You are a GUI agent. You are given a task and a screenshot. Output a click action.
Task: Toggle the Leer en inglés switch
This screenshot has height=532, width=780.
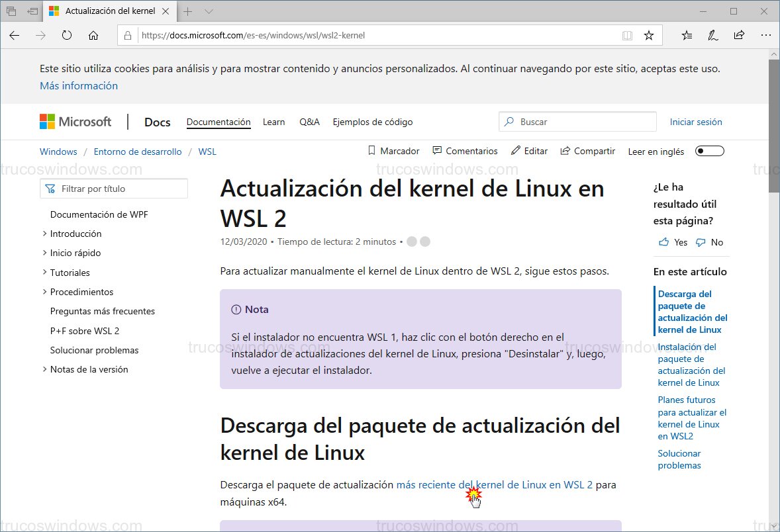click(709, 151)
